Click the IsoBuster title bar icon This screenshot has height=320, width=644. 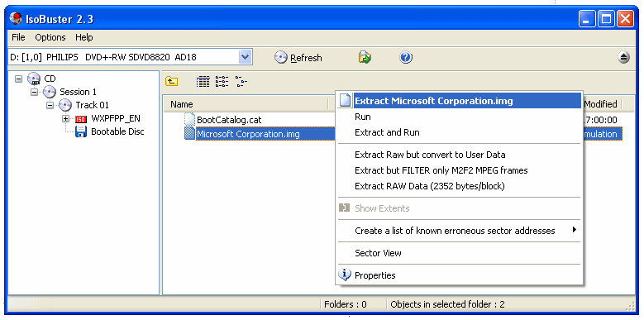pos(16,18)
